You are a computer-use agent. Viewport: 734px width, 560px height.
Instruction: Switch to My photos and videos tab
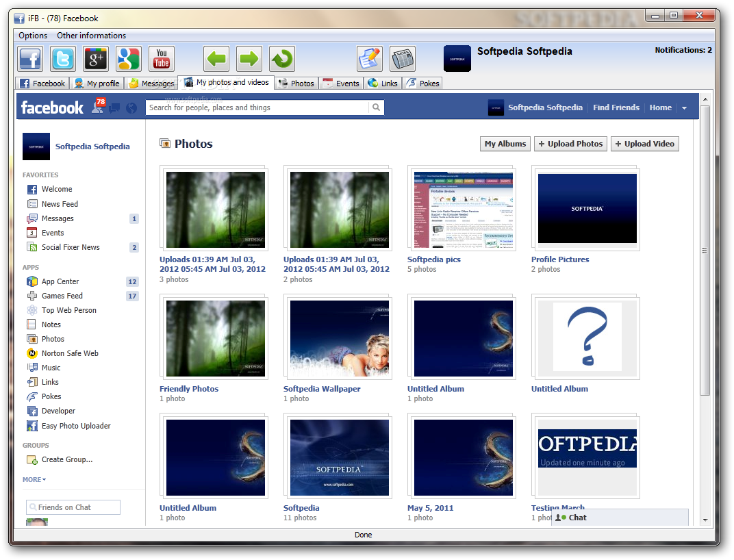[x=227, y=82]
